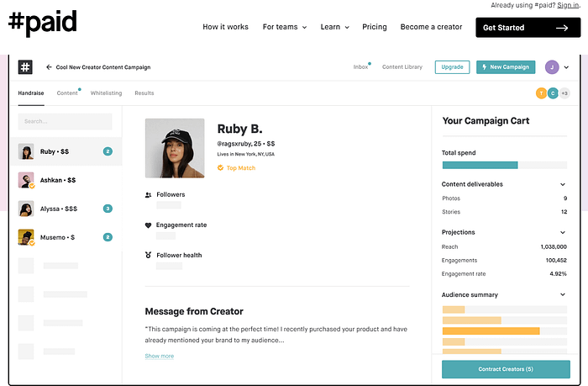Click Ashkan's avatar in the list

(x=26, y=180)
